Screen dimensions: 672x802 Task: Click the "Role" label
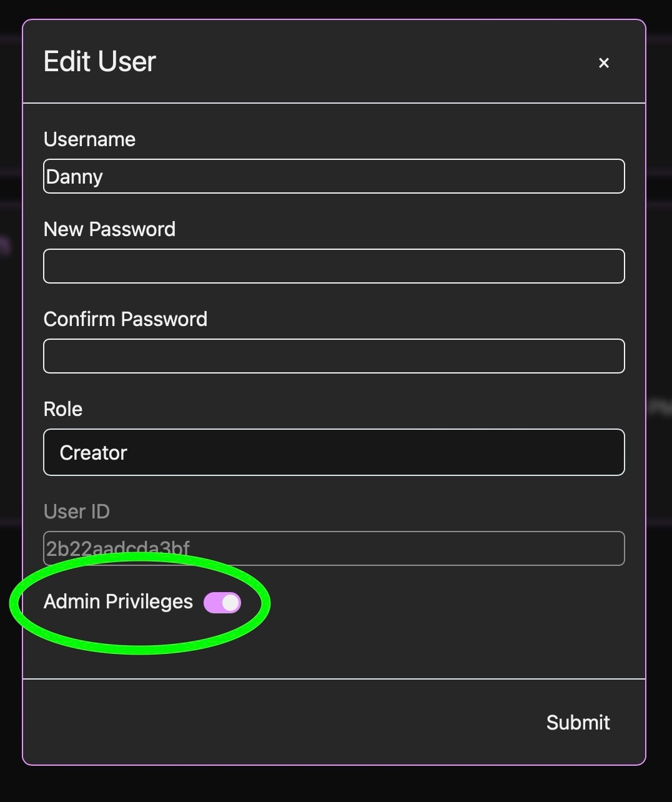(x=63, y=409)
